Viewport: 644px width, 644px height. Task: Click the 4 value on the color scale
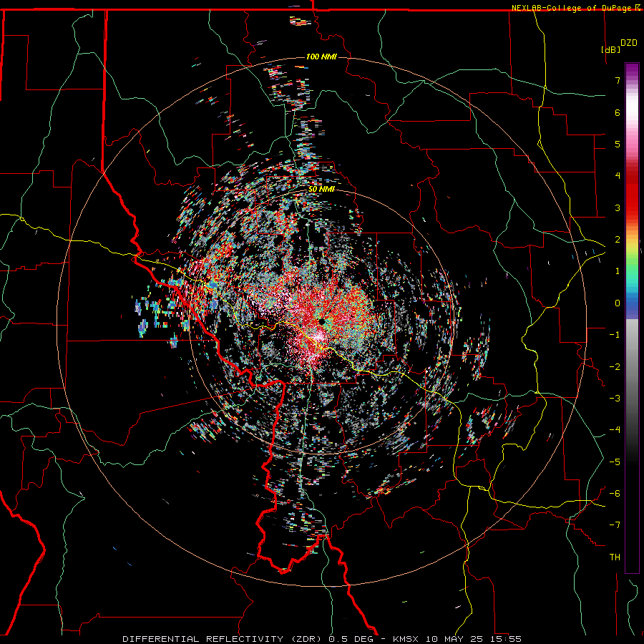[x=618, y=176]
